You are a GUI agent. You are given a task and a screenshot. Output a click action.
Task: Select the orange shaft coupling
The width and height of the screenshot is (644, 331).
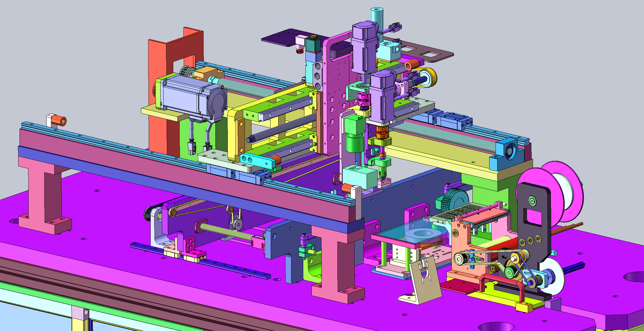tap(382, 132)
